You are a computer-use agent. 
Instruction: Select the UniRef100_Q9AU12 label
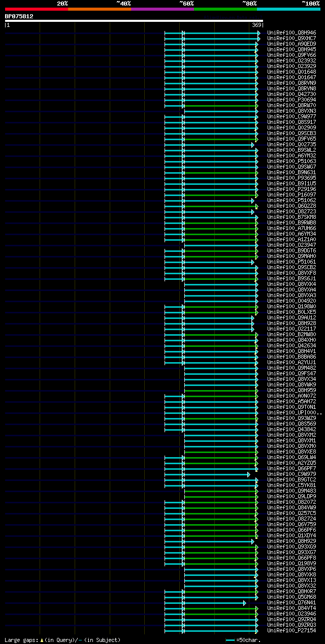(x=292, y=317)
